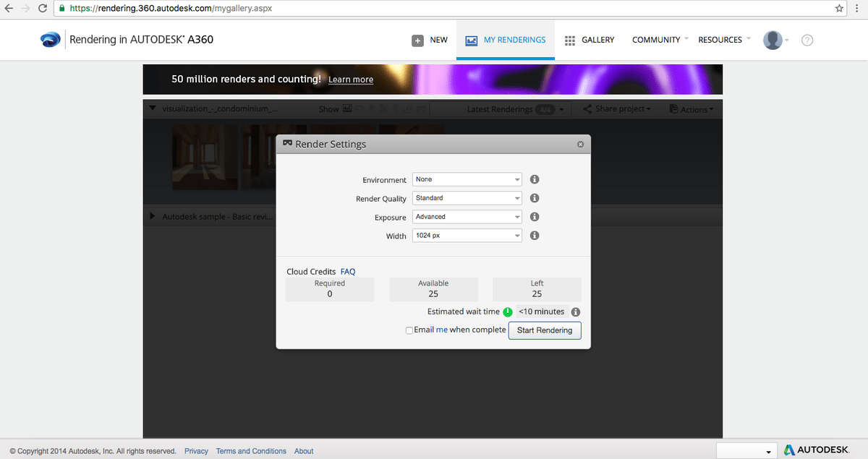Click the Required credits value box
Image resolution: width=868 pixels, height=459 pixels.
pyautogui.click(x=330, y=289)
